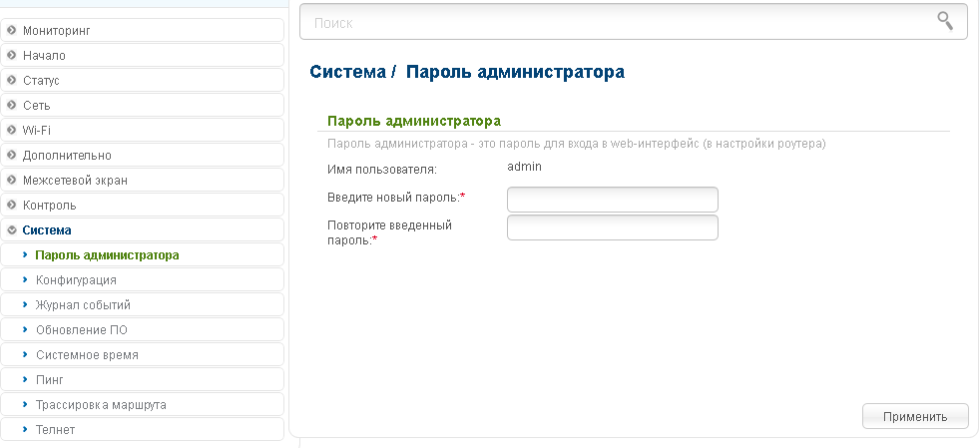This screenshot has height=448, width=980.
Task: Open the Конфигурация submenu item
Action: 76,280
